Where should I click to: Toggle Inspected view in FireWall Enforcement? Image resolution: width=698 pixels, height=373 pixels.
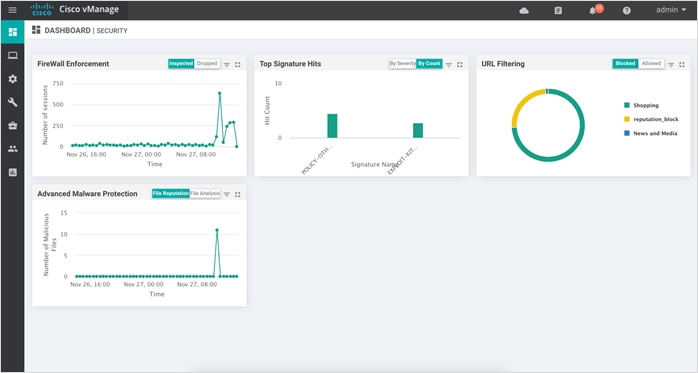click(x=181, y=64)
